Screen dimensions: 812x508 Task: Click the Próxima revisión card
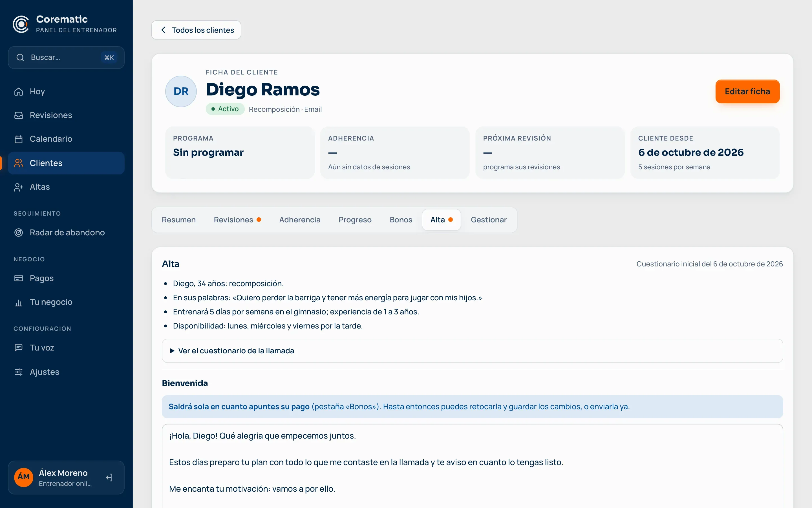550,152
